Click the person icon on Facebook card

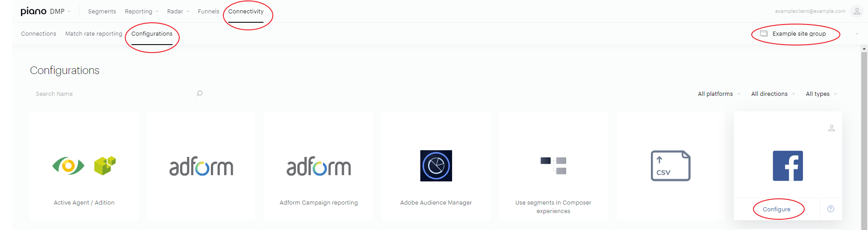click(831, 128)
